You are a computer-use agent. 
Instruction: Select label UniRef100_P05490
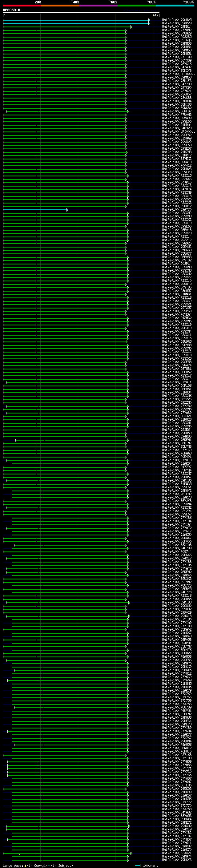(x=177, y=118)
